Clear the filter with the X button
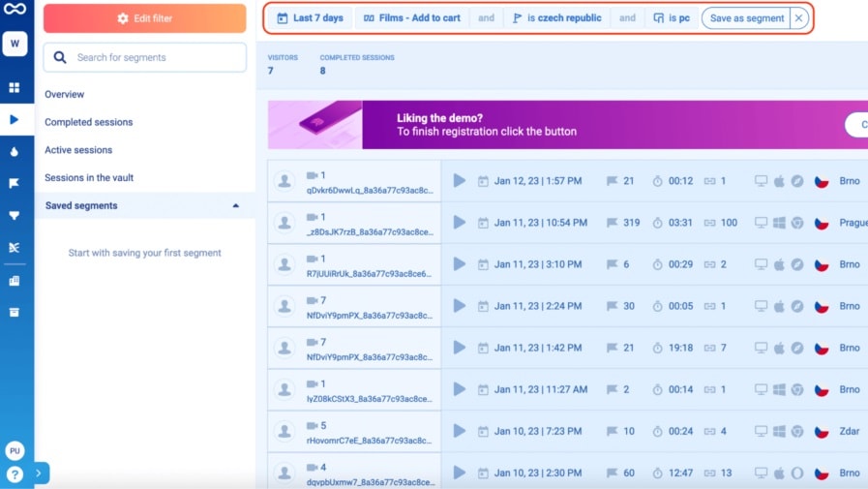868x489 pixels. [798, 18]
